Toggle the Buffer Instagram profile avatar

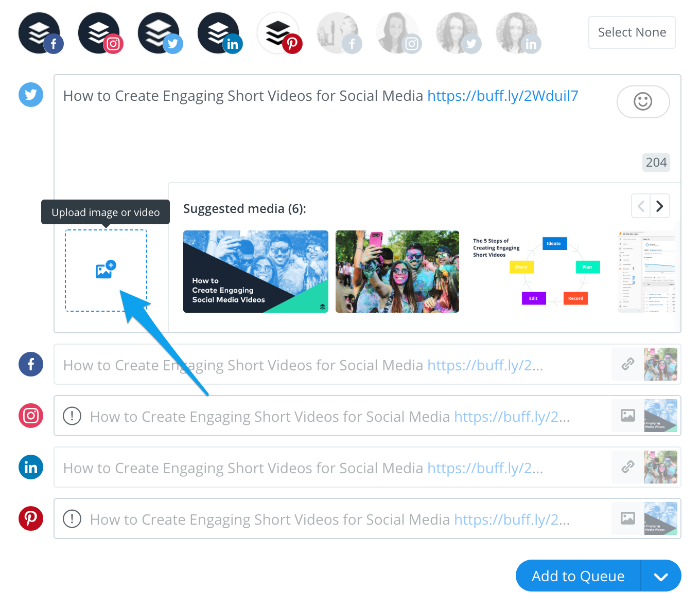pos(100,33)
